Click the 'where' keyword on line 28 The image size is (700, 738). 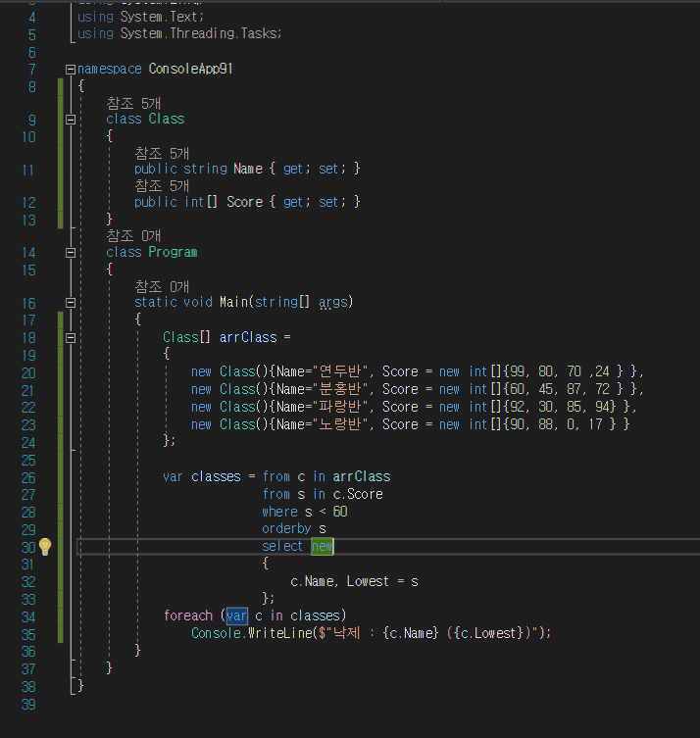pos(280,512)
